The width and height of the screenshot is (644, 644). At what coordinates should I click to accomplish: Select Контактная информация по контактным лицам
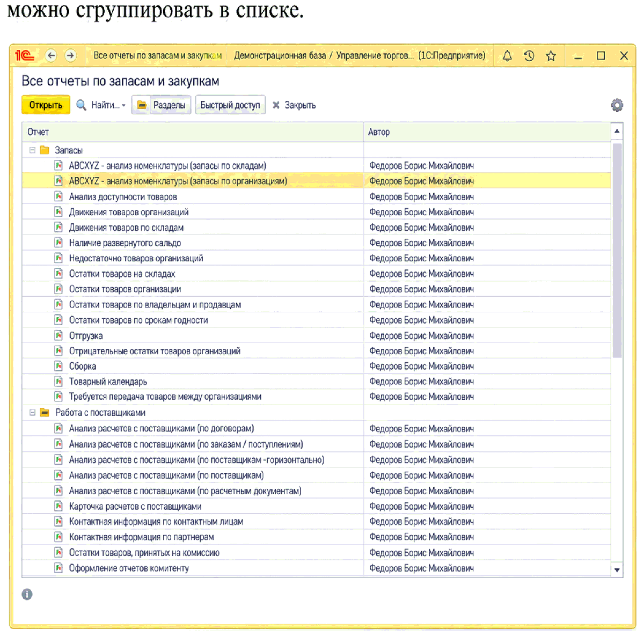click(156, 522)
